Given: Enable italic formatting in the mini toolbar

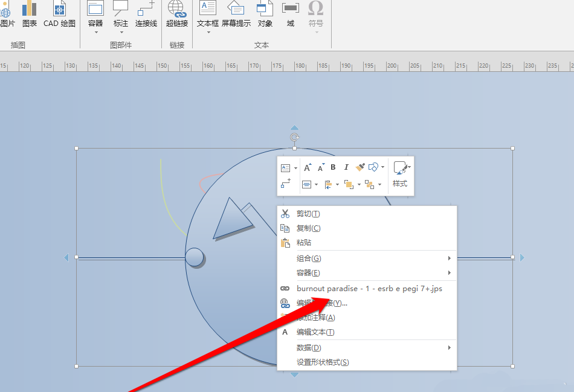Looking at the screenshot, I should [x=346, y=167].
